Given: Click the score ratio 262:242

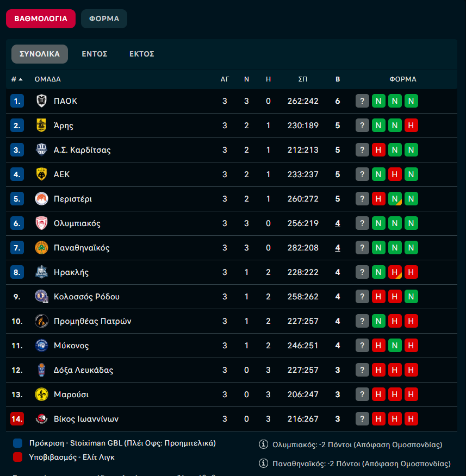Looking at the screenshot, I should (x=303, y=101).
